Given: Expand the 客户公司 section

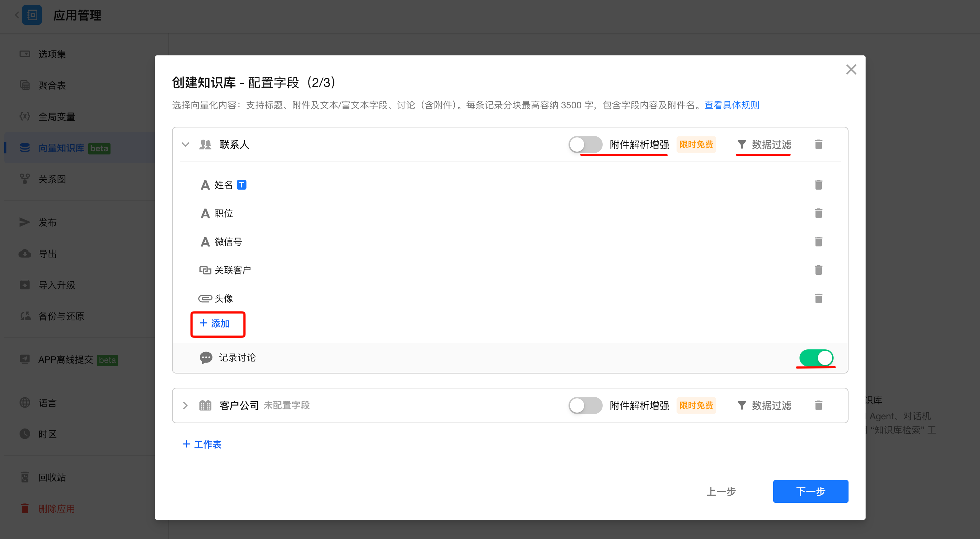Looking at the screenshot, I should click(x=185, y=405).
